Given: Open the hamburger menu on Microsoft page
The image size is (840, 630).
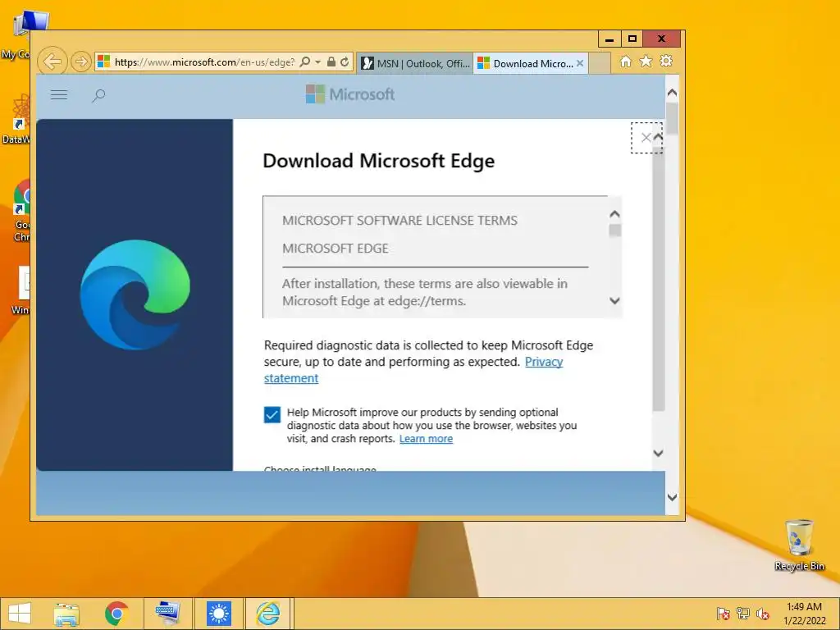Looking at the screenshot, I should (59, 95).
